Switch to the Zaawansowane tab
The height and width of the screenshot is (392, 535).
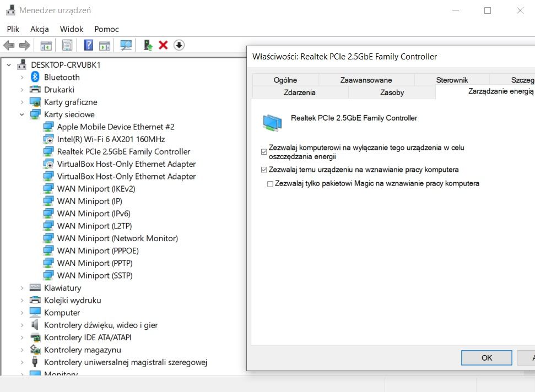pos(366,80)
